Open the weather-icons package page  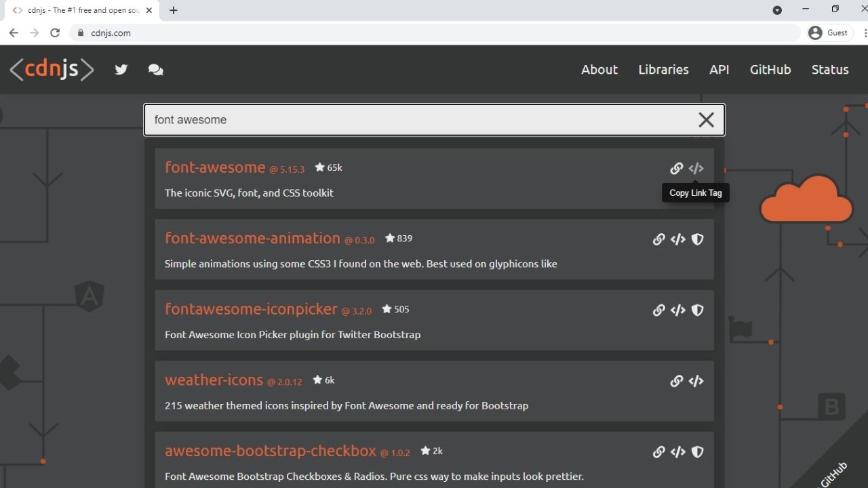pyautogui.click(x=214, y=380)
